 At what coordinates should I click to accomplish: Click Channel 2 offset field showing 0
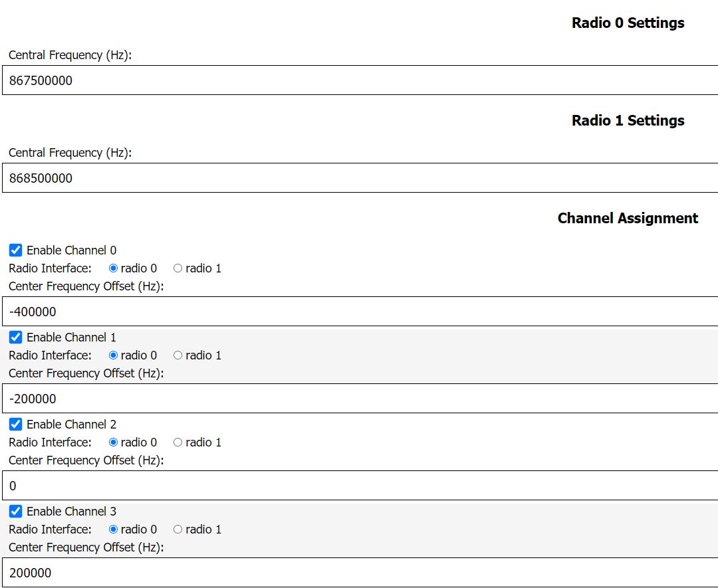tap(359, 486)
